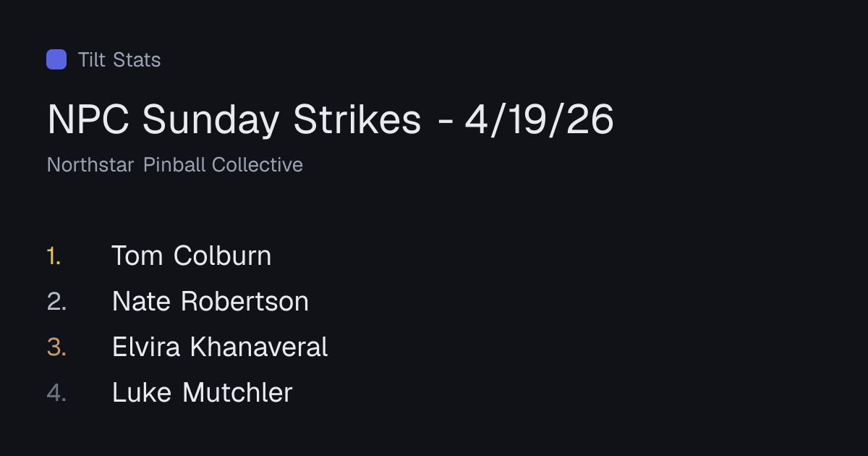Click the word Northstar in the subtitle
This screenshot has height=456, width=868.
[90, 165]
